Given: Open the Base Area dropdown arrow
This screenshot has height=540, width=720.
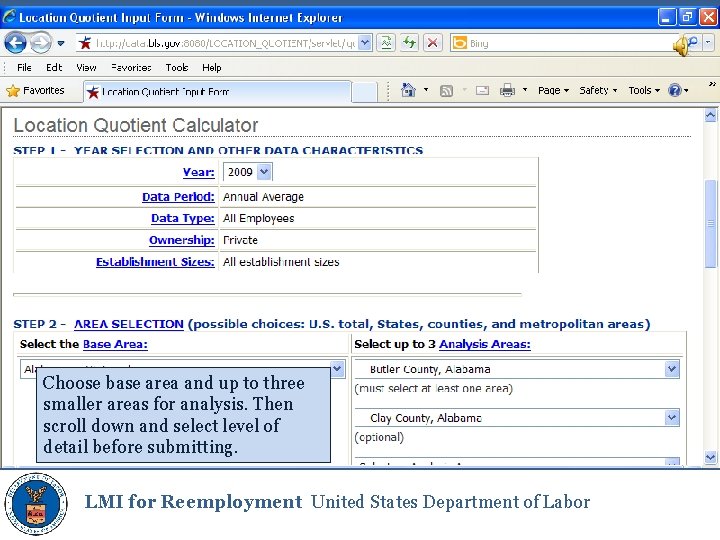Looking at the screenshot, I should [x=337, y=368].
